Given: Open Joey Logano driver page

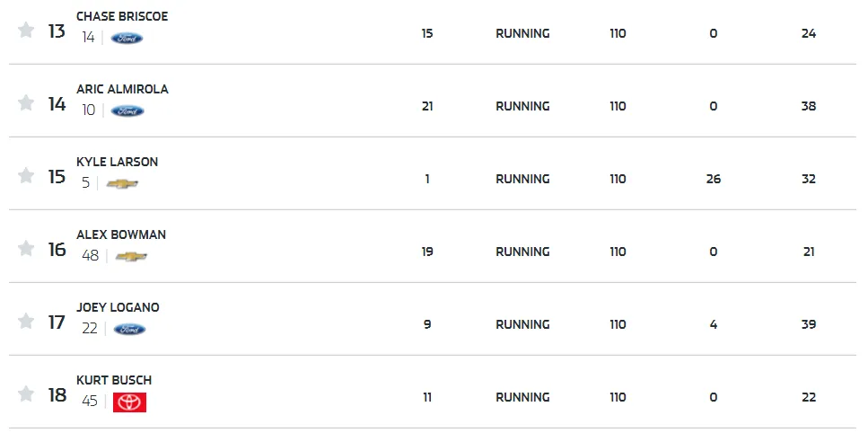Looking at the screenshot, I should pyautogui.click(x=118, y=307).
